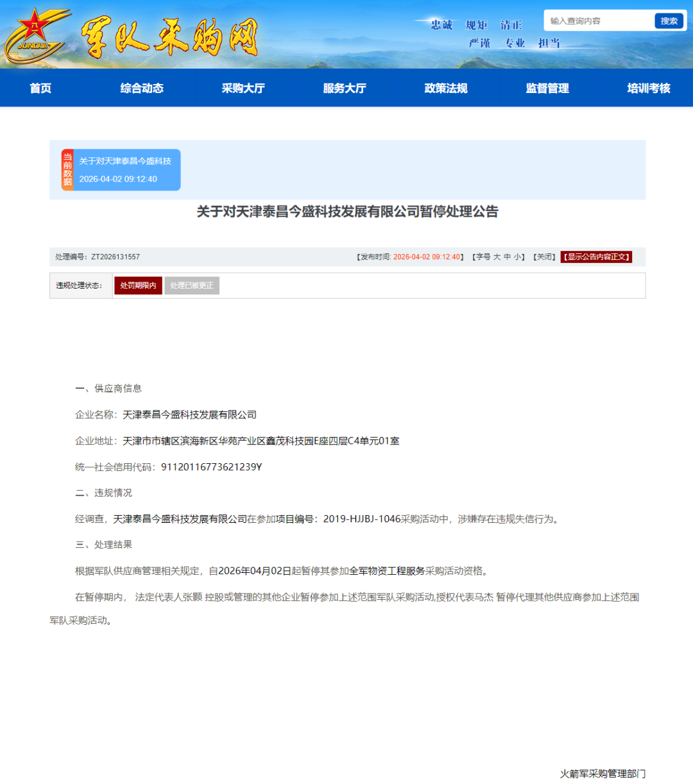This screenshot has width=693, height=784.
Task: Open the 监督管理 menu item
Action: click(547, 88)
